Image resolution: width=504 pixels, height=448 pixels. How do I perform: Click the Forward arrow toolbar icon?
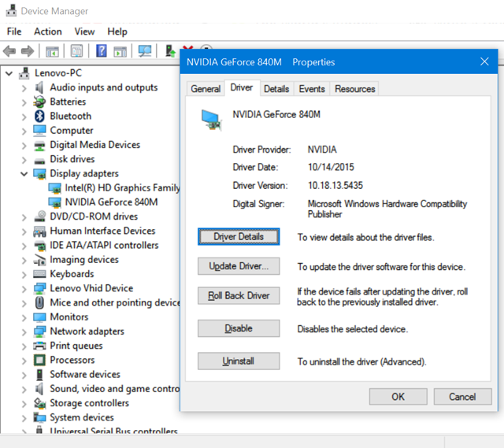[x=28, y=50]
